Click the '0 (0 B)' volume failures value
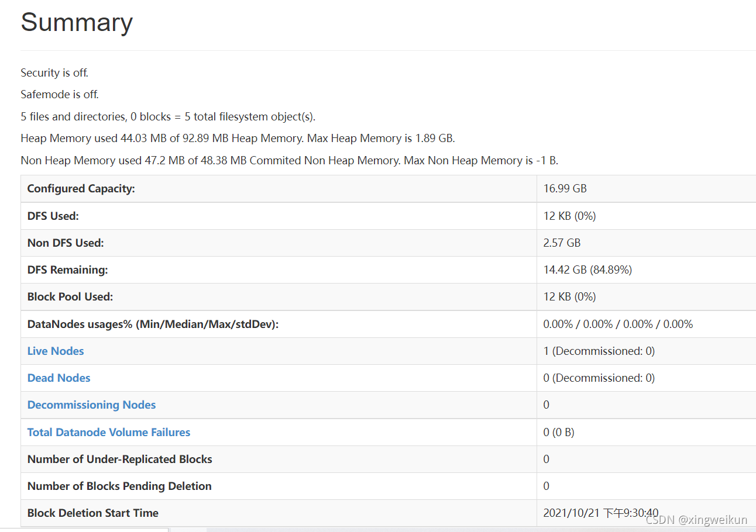The height and width of the screenshot is (532, 756). tap(559, 433)
